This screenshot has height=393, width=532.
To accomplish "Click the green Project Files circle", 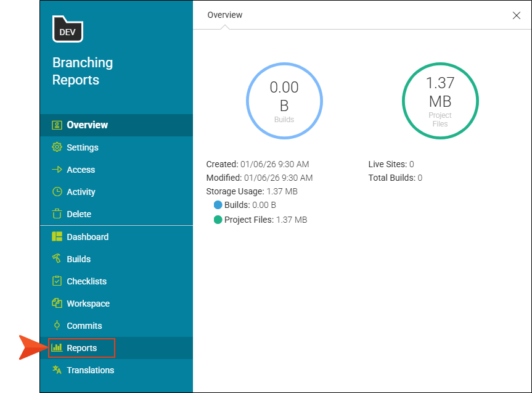I will (x=440, y=101).
